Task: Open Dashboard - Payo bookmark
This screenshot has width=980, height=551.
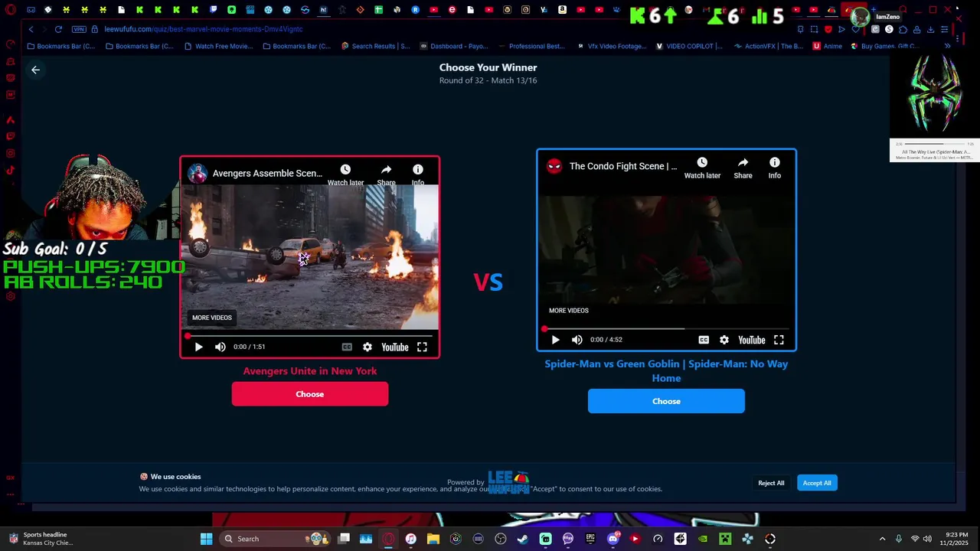Action: 456,46
